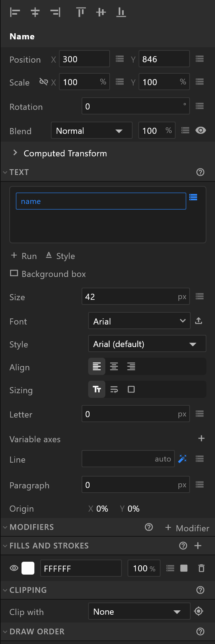Open data bind for Scale X
This screenshot has width=215, height=644.
point(120,82)
